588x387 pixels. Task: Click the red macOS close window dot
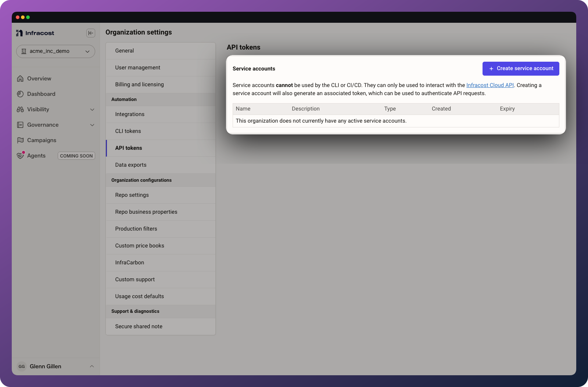18,17
